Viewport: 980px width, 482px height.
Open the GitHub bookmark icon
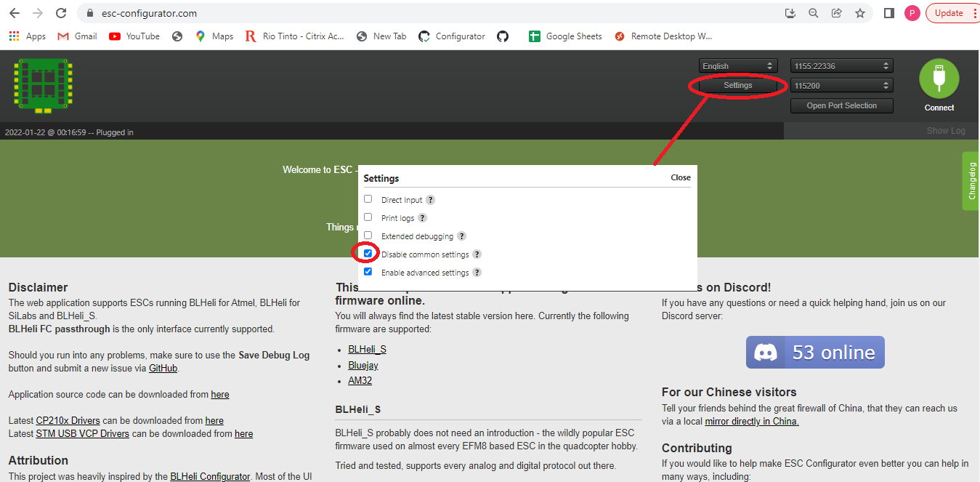pos(503,36)
